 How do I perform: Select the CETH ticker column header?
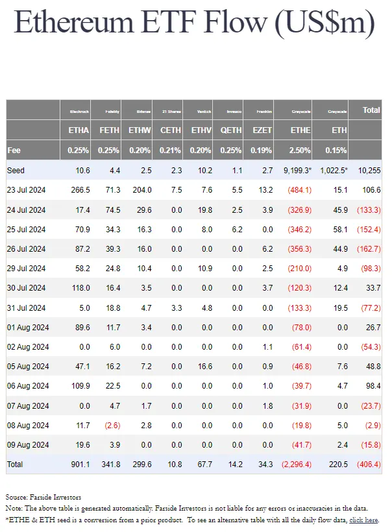click(x=171, y=130)
